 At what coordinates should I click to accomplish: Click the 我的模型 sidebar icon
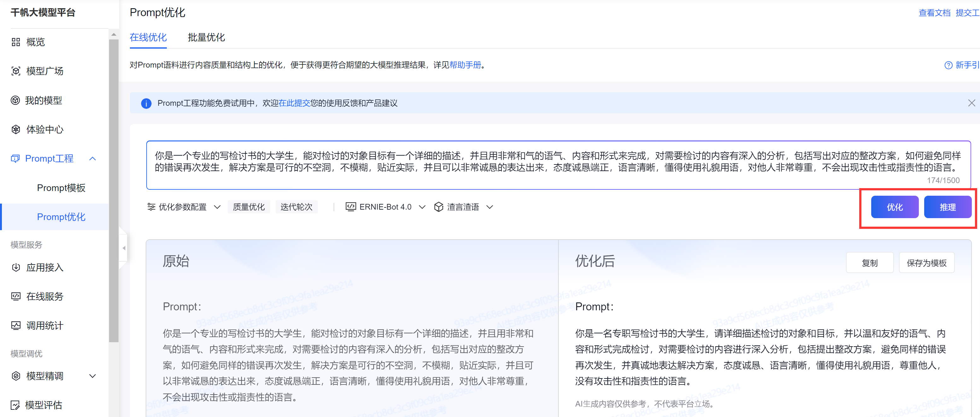pos(15,100)
